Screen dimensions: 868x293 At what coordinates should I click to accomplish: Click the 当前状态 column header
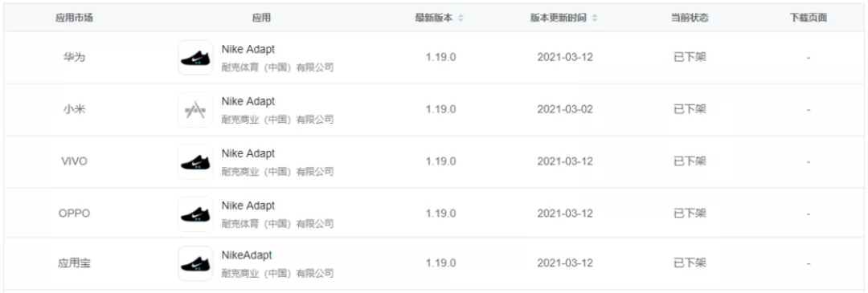pyautogui.click(x=690, y=18)
